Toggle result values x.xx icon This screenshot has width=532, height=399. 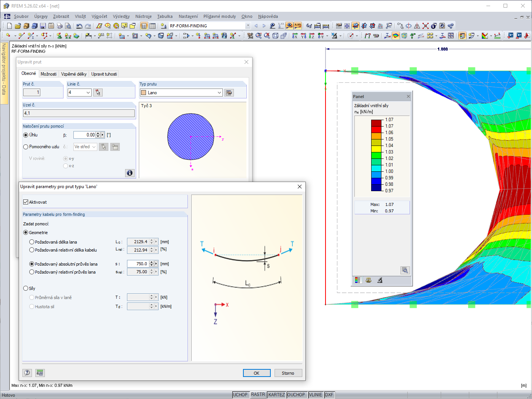click(298, 26)
